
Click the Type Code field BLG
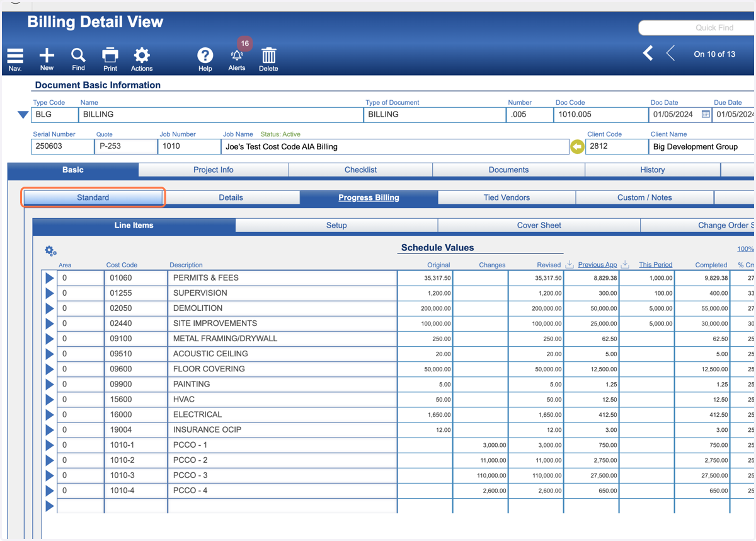tap(54, 115)
